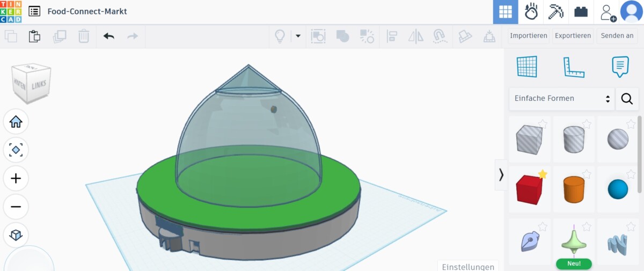Duplicate and repeat the selection
The height and width of the screenshot is (271, 644).
[x=59, y=36]
